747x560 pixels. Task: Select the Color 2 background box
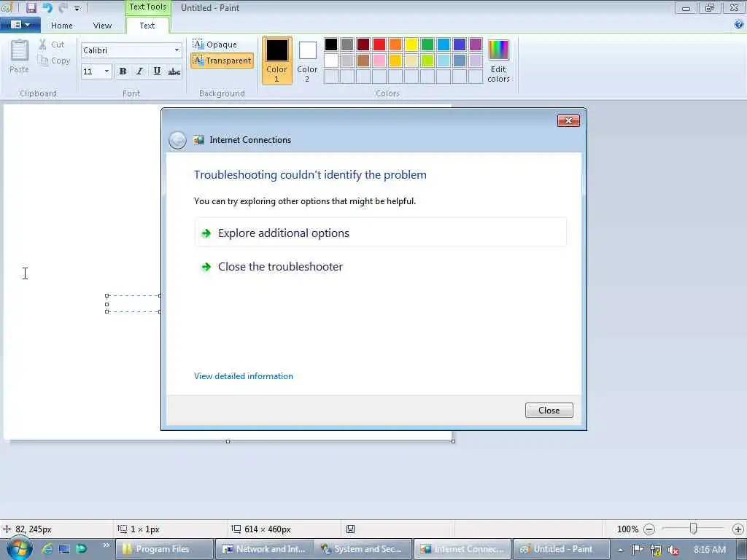click(307, 61)
